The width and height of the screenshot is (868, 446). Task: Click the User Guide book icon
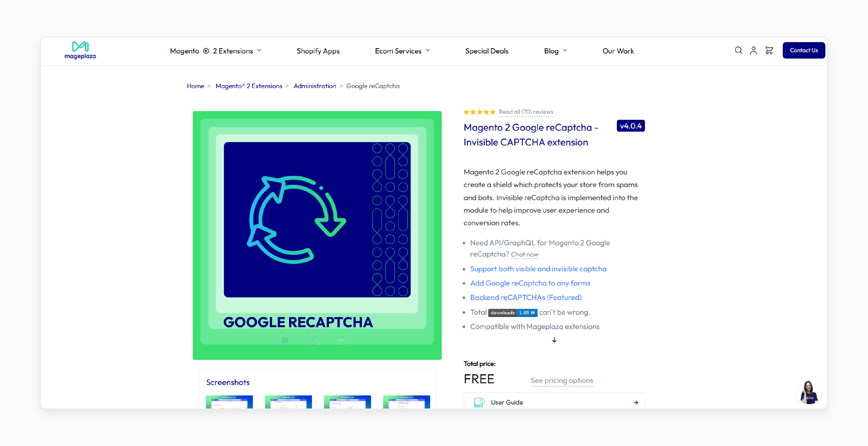[x=479, y=402]
